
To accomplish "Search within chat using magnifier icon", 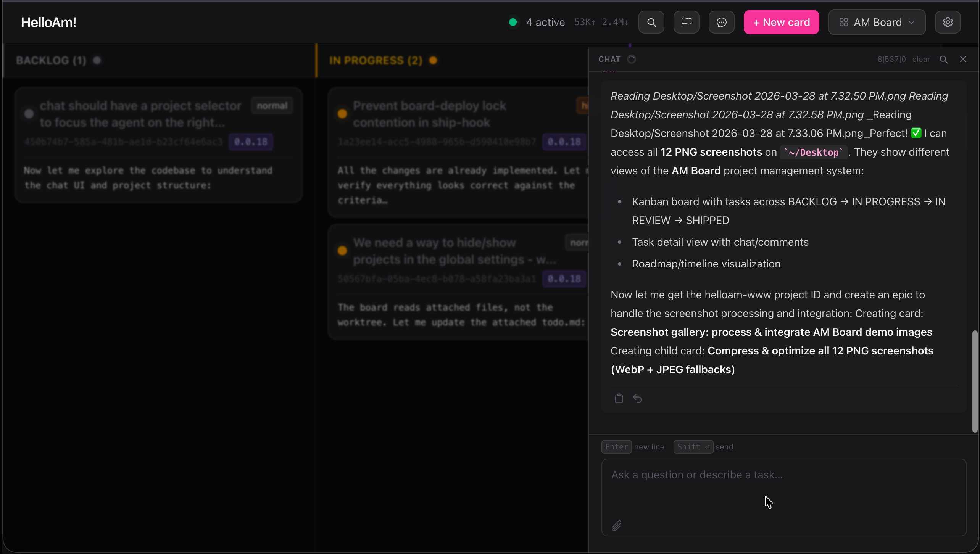I will [944, 60].
